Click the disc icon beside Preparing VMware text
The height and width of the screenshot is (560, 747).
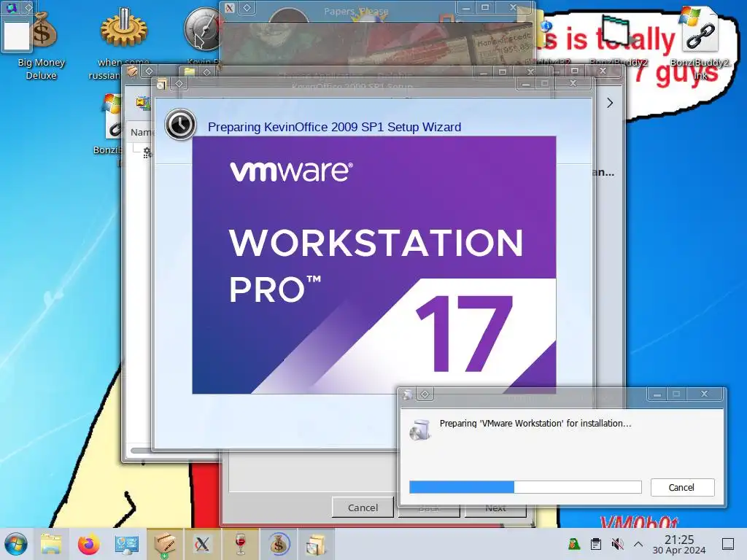420,429
